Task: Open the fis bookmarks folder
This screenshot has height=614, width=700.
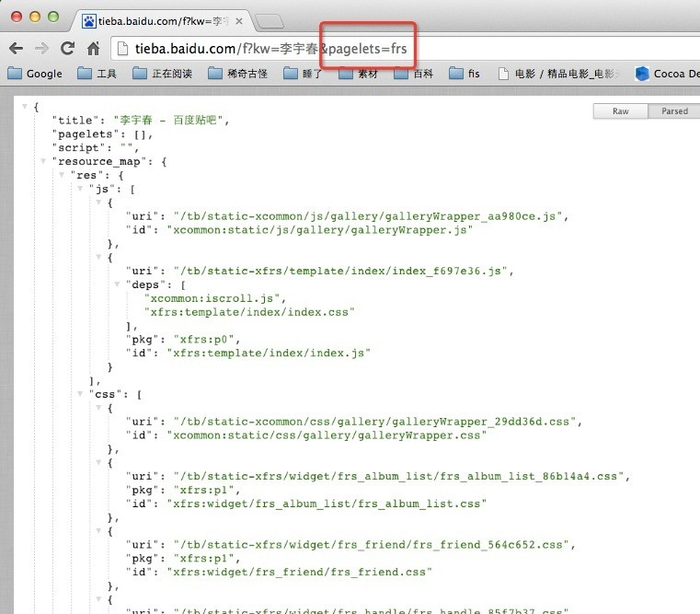Action: pyautogui.click(x=465, y=74)
